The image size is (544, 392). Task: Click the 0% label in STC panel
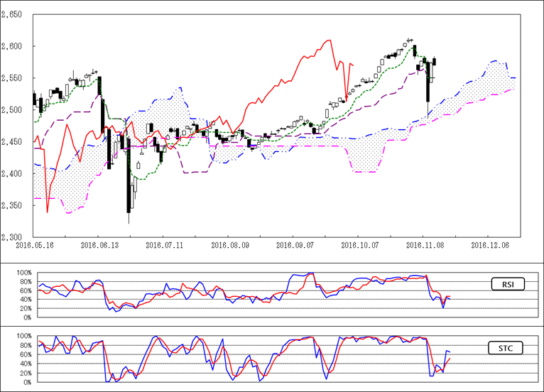tap(26, 382)
